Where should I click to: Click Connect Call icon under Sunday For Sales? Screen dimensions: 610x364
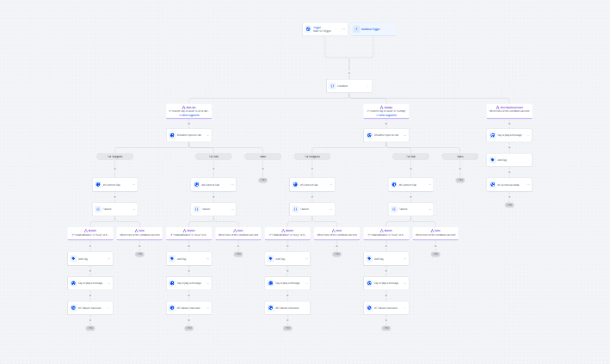(x=394, y=184)
